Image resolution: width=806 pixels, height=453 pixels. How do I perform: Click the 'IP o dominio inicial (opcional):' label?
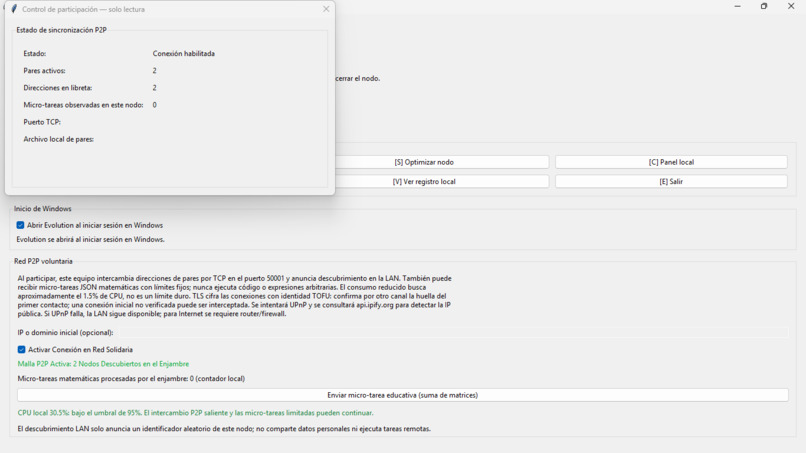point(65,333)
